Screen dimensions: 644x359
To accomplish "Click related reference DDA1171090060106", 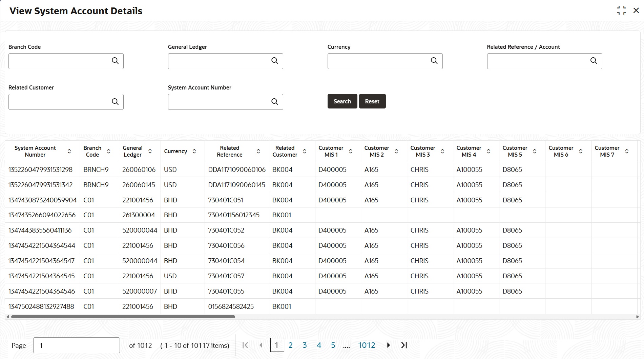I will (237, 169).
